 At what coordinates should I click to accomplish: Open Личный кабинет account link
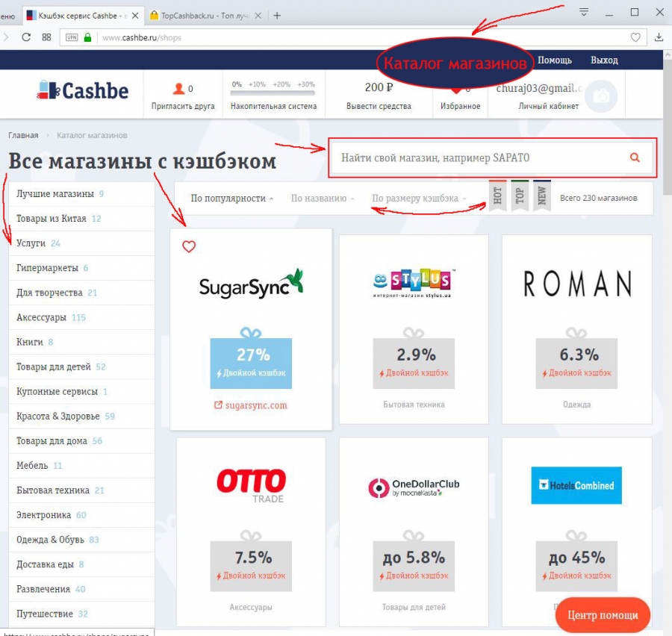coord(549,106)
